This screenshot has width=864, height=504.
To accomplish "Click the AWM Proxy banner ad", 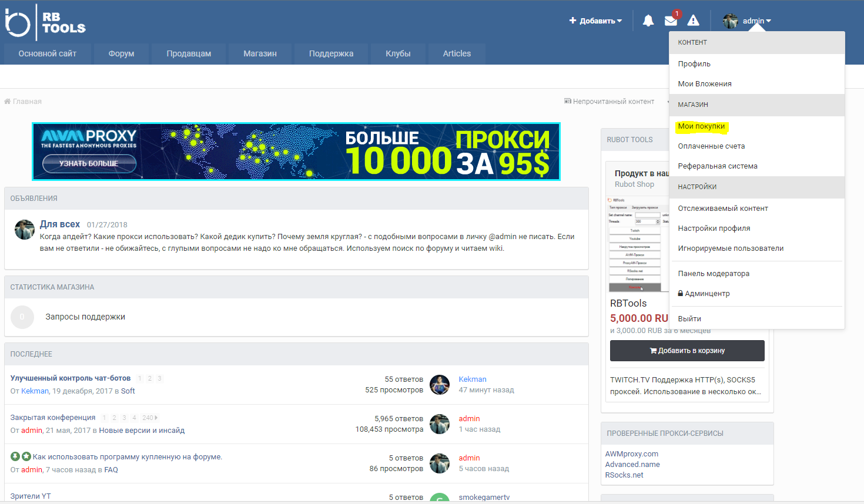I will click(296, 152).
